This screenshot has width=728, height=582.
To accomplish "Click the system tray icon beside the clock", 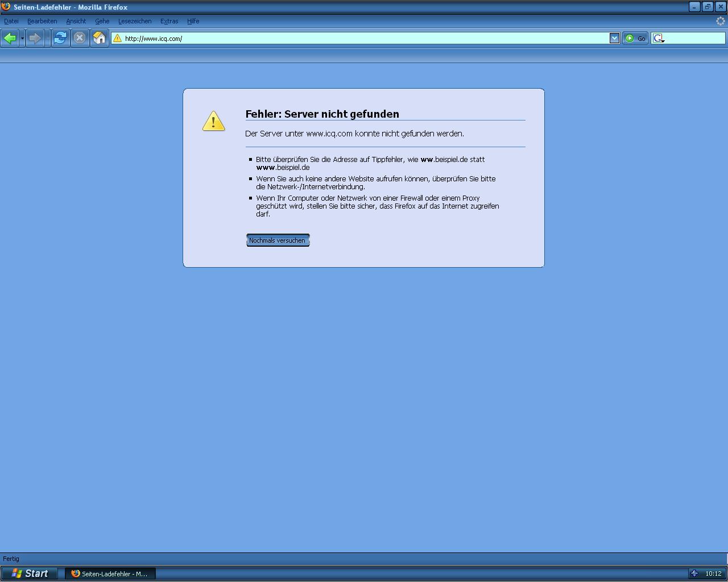I will (x=694, y=573).
